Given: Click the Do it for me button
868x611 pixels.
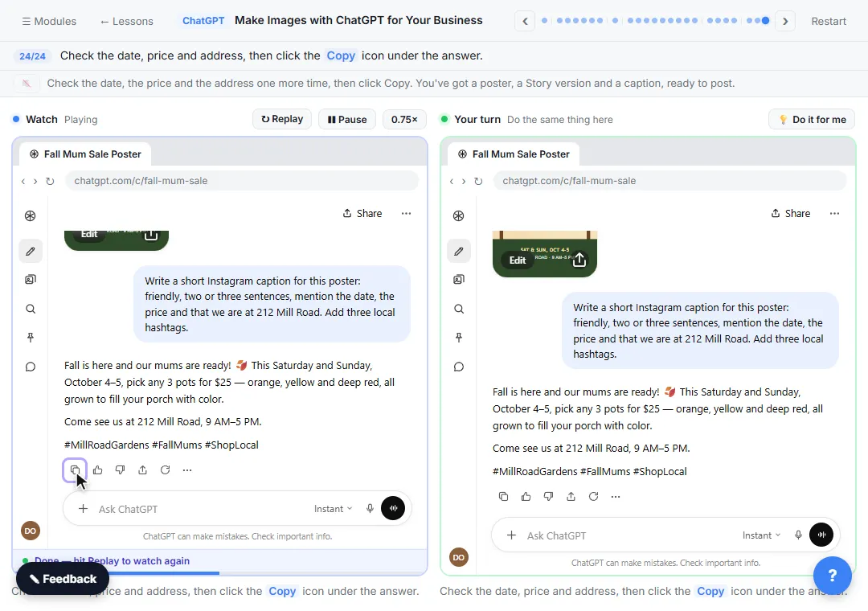Looking at the screenshot, I should tap(812, 119).
